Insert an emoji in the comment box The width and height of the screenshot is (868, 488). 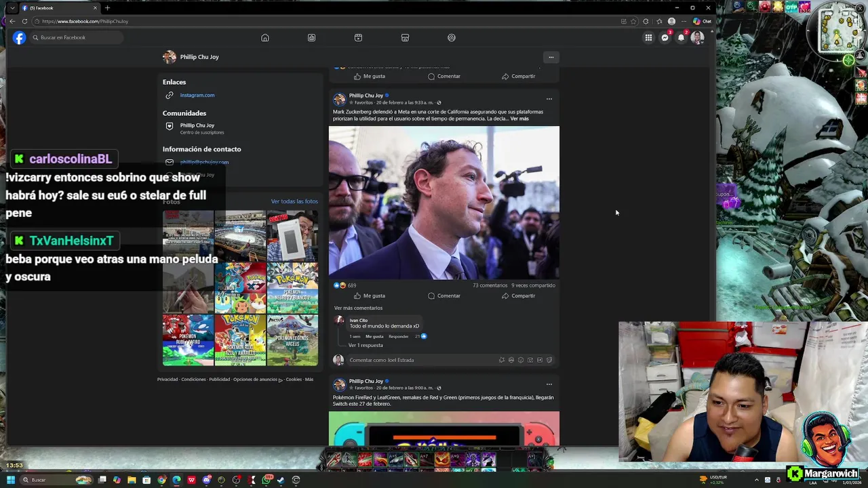[x=521, y=360]
